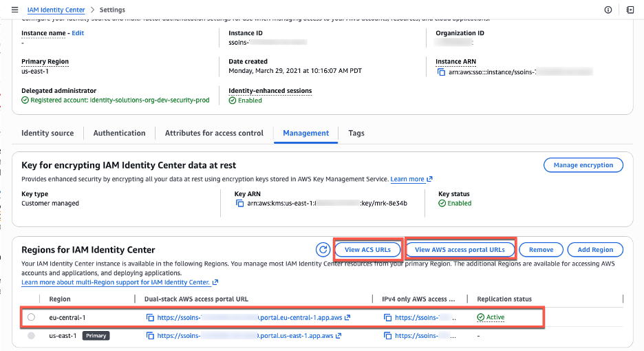The image size is (644, 351).
Task: Click the Remove region button
Action: coord(541,249)
